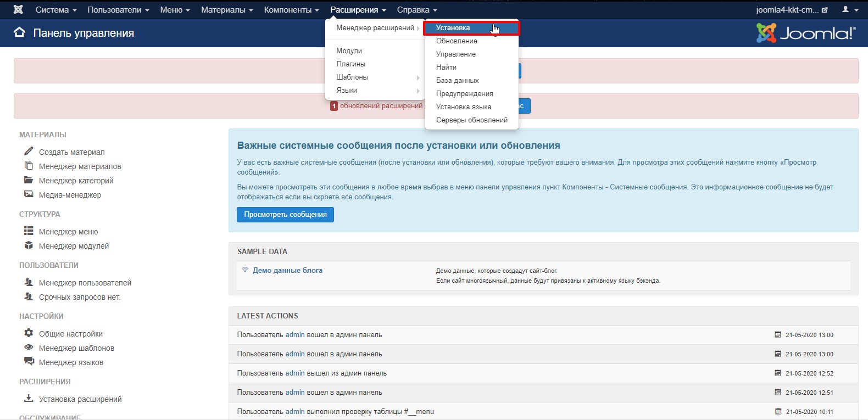Image resolution: width=868 pixels, height=420 pixels.
Task: Click external link icon next to joomla4-kkt-cm
Action: point(824,10)
